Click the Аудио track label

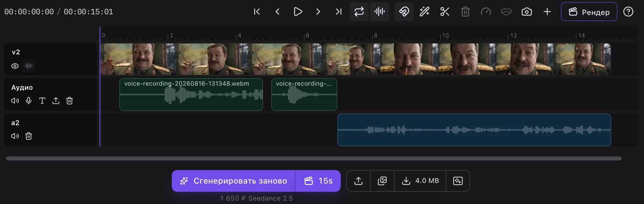pos(22,87)
